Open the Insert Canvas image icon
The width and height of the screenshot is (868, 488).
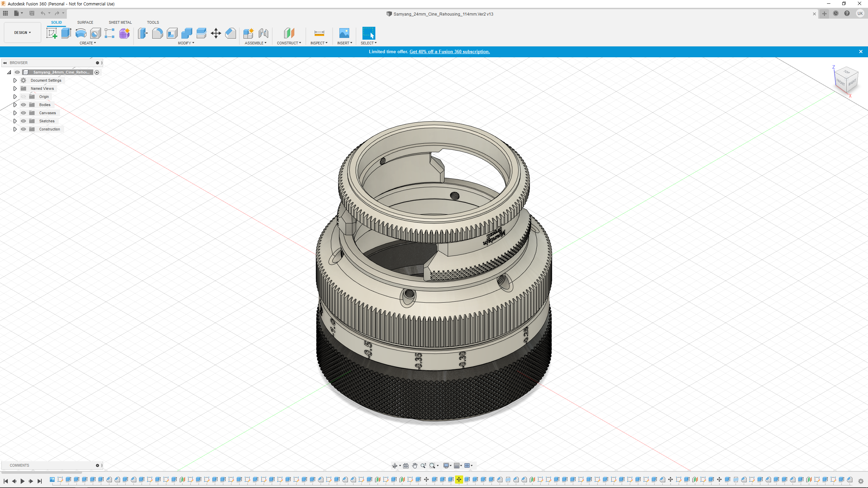pos(344,33)
